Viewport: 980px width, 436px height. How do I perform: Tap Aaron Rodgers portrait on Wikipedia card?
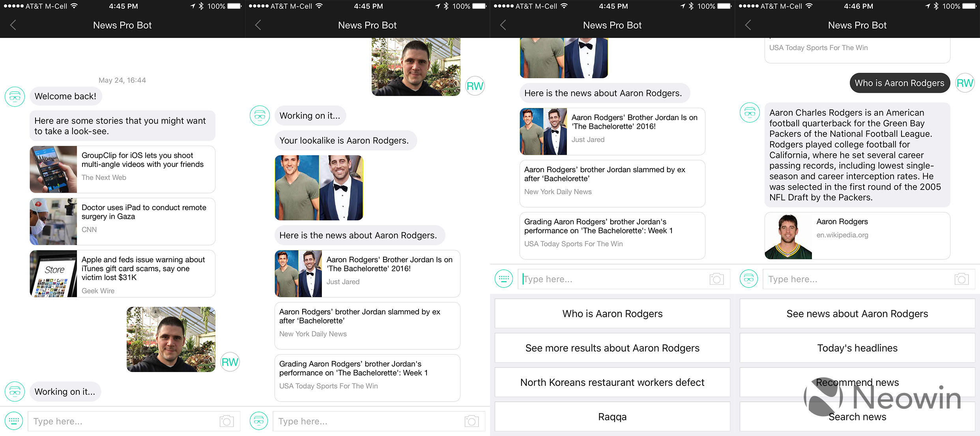pyautogui.click(x=788, y=236)
